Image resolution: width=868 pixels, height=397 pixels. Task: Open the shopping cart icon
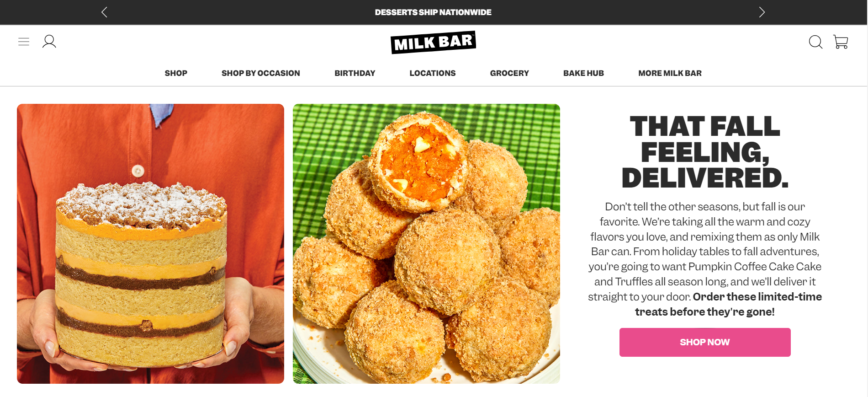click(x=841, y=42)
